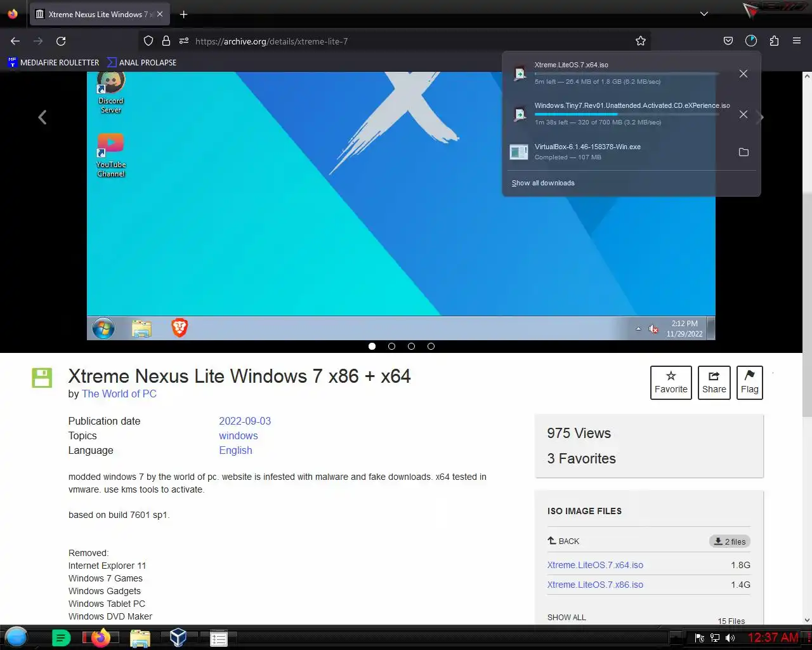Show previous screenshot in carousel

[43, 117]
